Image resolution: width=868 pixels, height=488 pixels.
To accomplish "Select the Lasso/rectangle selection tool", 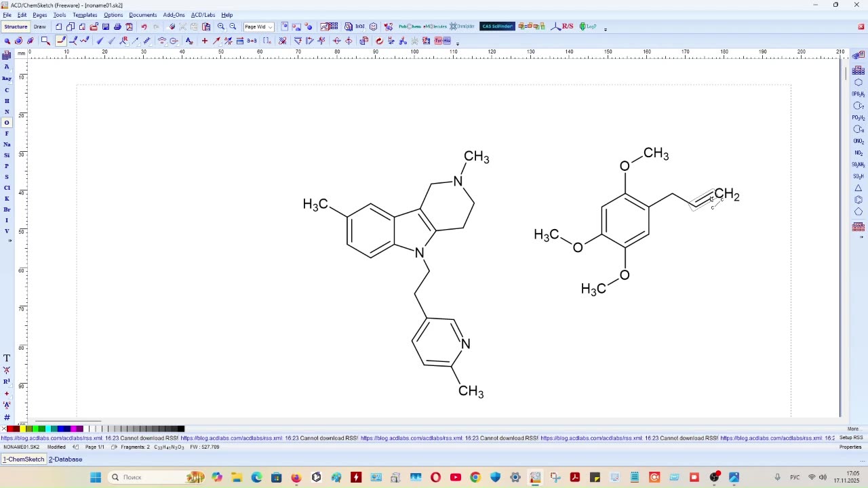I will coord(45,41).
